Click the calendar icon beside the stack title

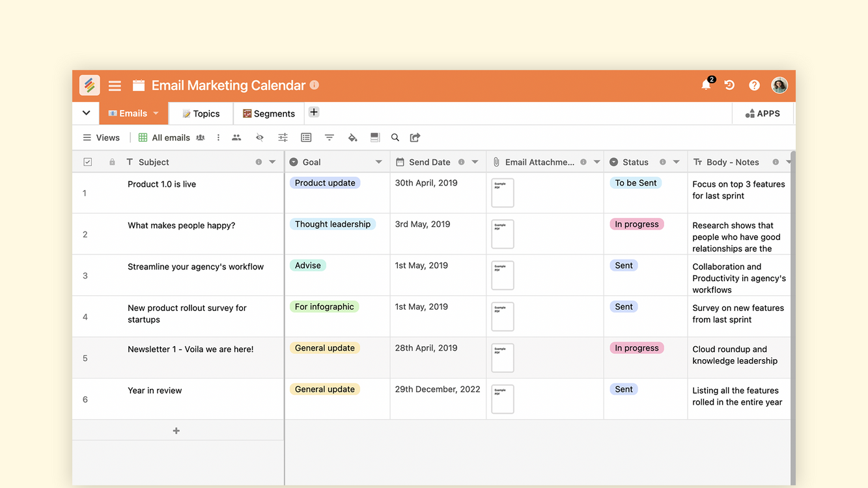point(139,85)
